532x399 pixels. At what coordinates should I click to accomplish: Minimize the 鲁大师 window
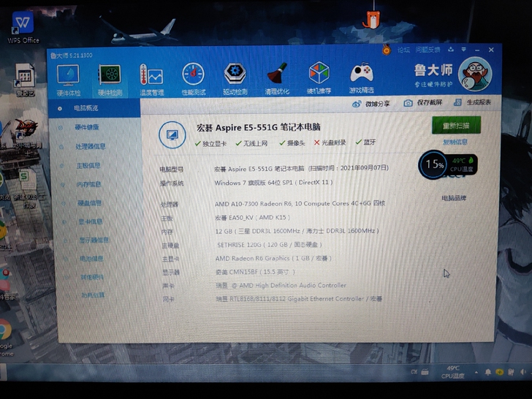477,50
